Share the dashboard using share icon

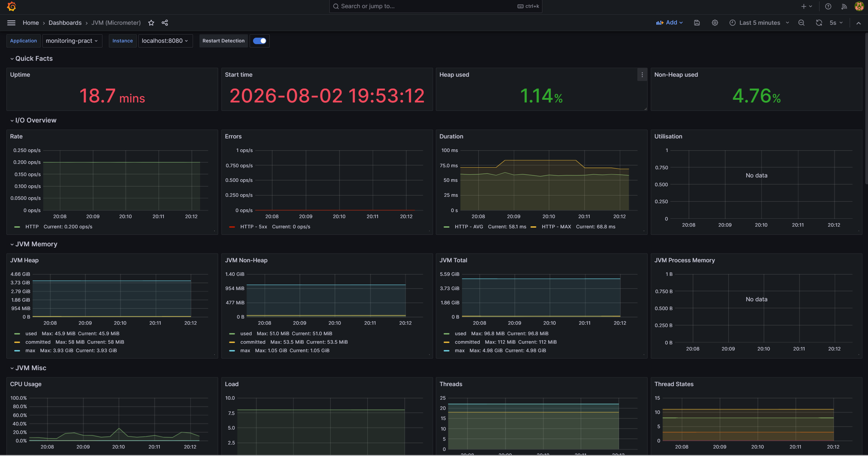[x=165, y=23]
